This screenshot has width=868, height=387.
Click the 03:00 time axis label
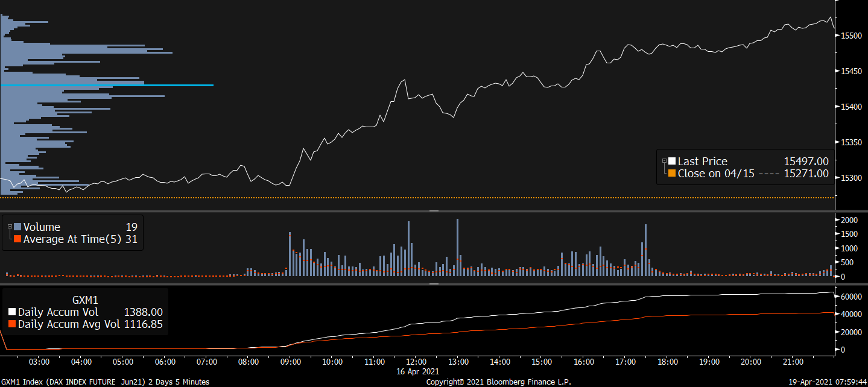[x=39, y=362]
